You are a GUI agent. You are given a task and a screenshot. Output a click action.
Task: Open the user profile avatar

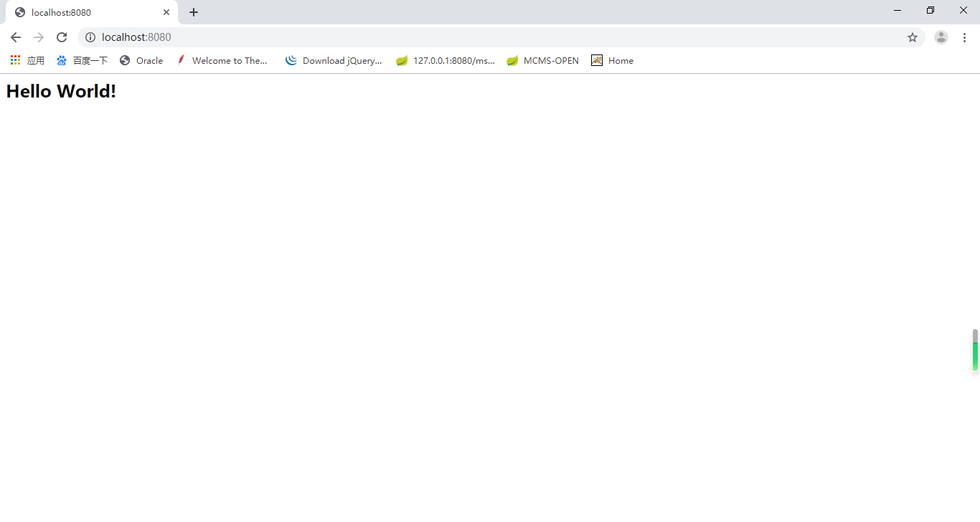click(x=941, y=37)
